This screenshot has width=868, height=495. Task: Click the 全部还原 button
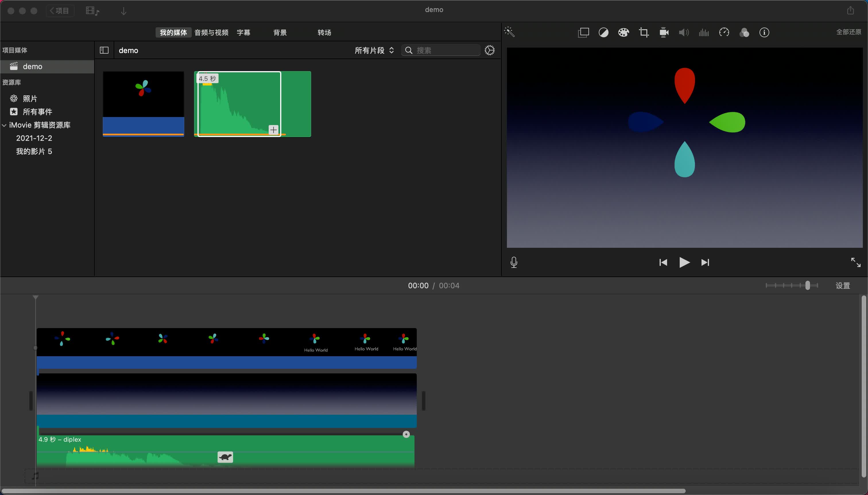[x=848, y=32]
